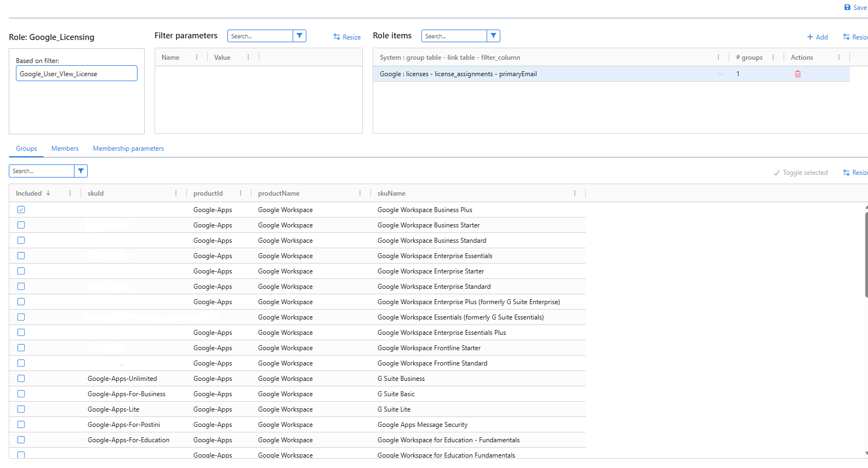The width and height of the screenshot is (868, 468).
Task: Open System group table column menu
Action: tap(718, 57)
